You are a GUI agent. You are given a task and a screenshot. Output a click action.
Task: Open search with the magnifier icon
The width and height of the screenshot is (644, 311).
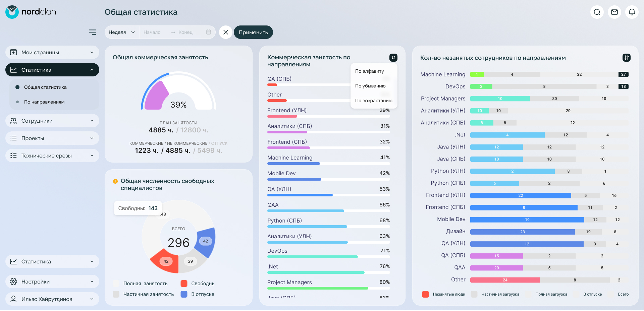pyautogui.click(x=597, y=12)
